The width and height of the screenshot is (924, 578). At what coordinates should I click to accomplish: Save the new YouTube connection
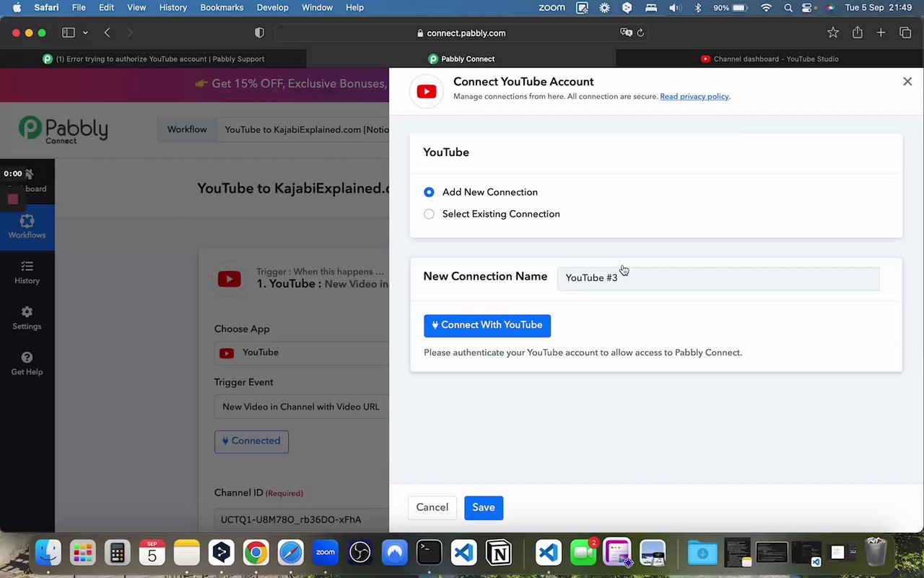[484, 507]
